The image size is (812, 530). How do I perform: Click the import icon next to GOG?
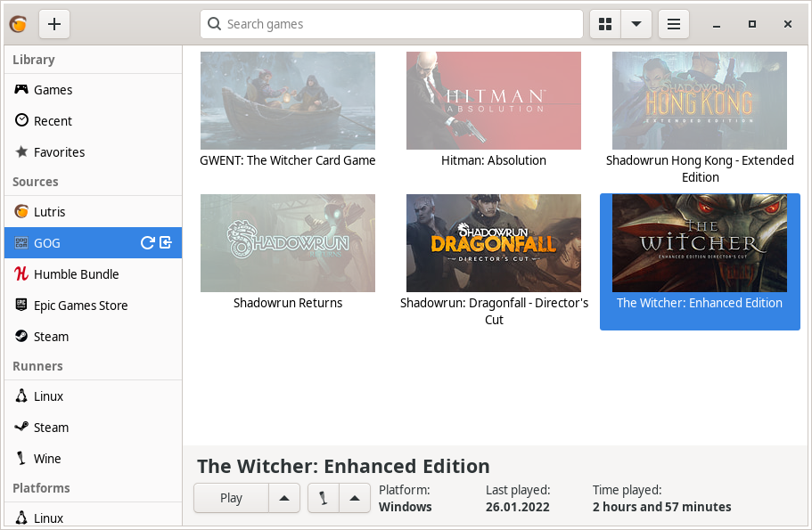pyautogui.click(x=164, y=242)
